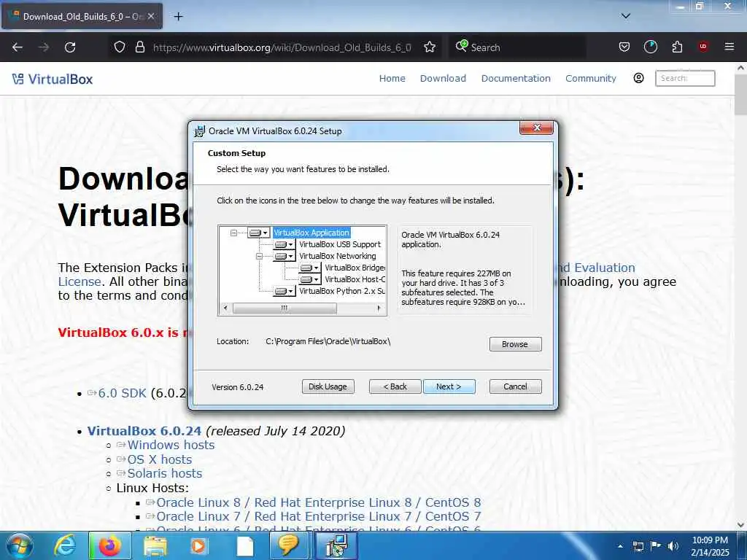
Task: Open VirtualBox USB Support feature dropdown
Action: coord(285,244)
